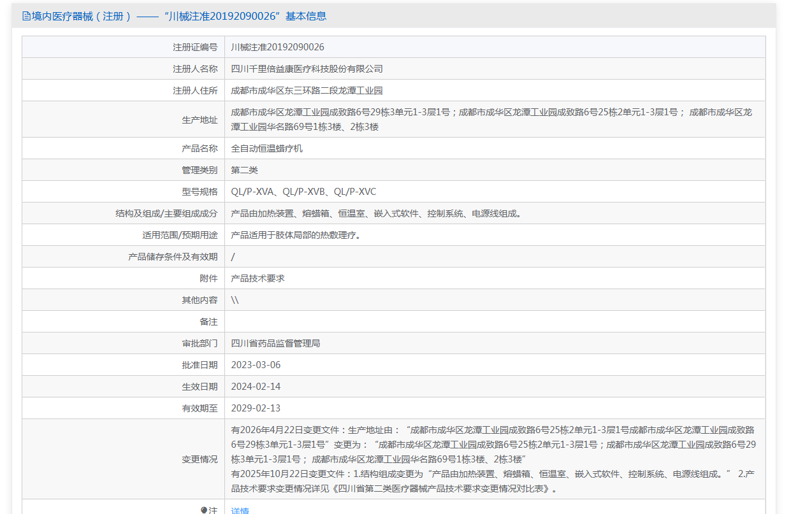
Task: Select product name 全自动恒温蜡疗机
Action: (x=266, y=148)
